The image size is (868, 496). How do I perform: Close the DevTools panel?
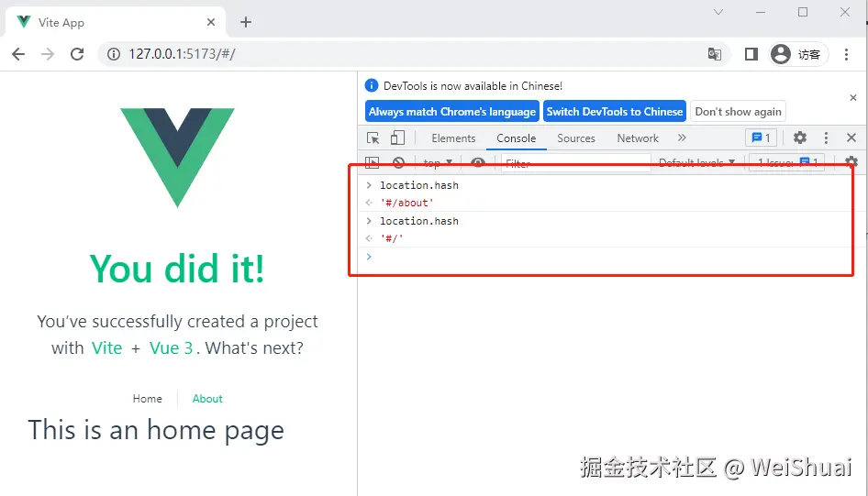point(851,138)
